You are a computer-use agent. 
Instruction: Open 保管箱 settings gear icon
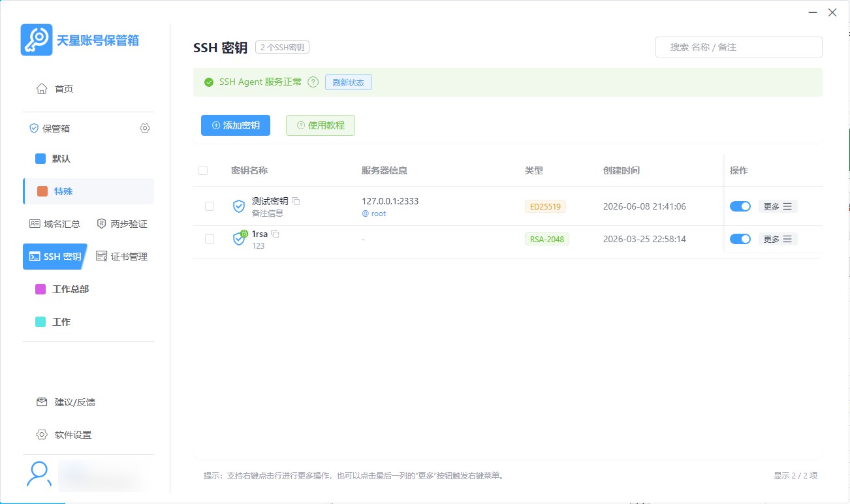[145, 129]
